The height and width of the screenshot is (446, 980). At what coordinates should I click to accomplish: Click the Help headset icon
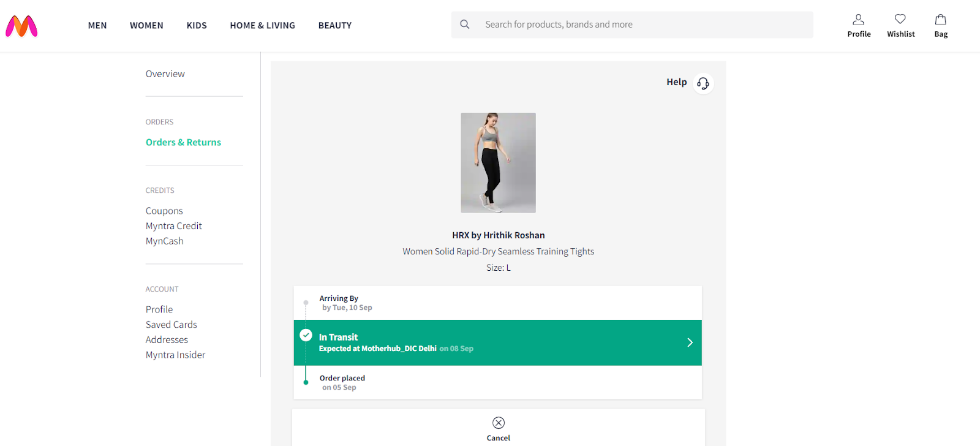[x=703, y=83]
